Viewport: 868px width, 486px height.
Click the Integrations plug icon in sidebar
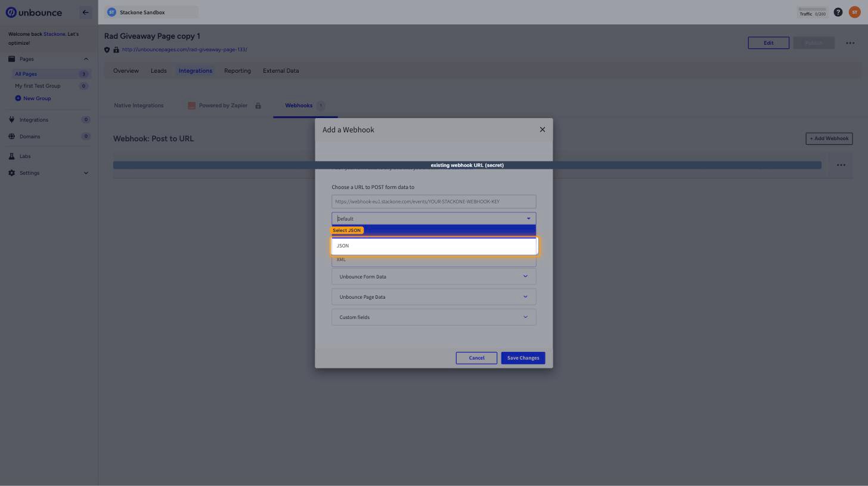[x=11, y=120]
